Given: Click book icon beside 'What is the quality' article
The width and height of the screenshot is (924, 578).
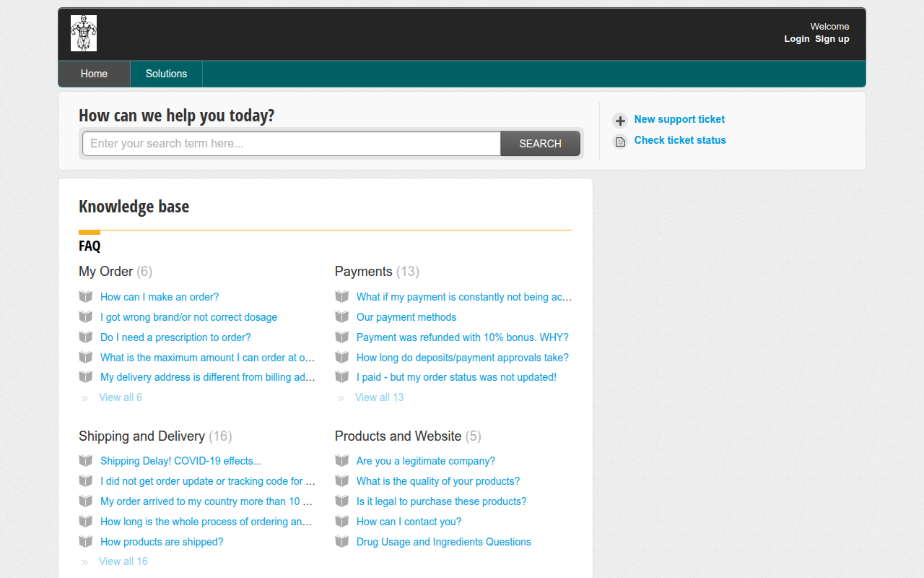Looking at the screenshot, I should coord(342,480).
